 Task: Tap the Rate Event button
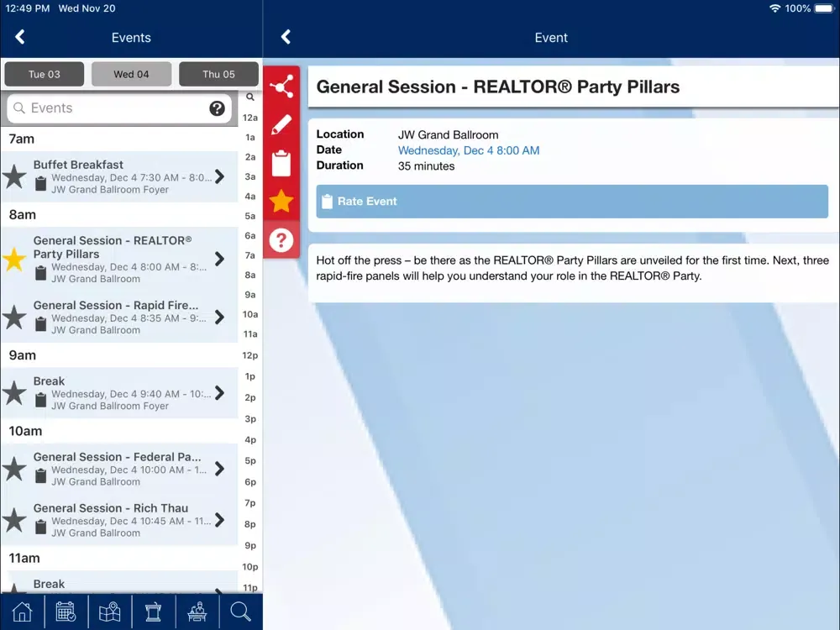571,202
